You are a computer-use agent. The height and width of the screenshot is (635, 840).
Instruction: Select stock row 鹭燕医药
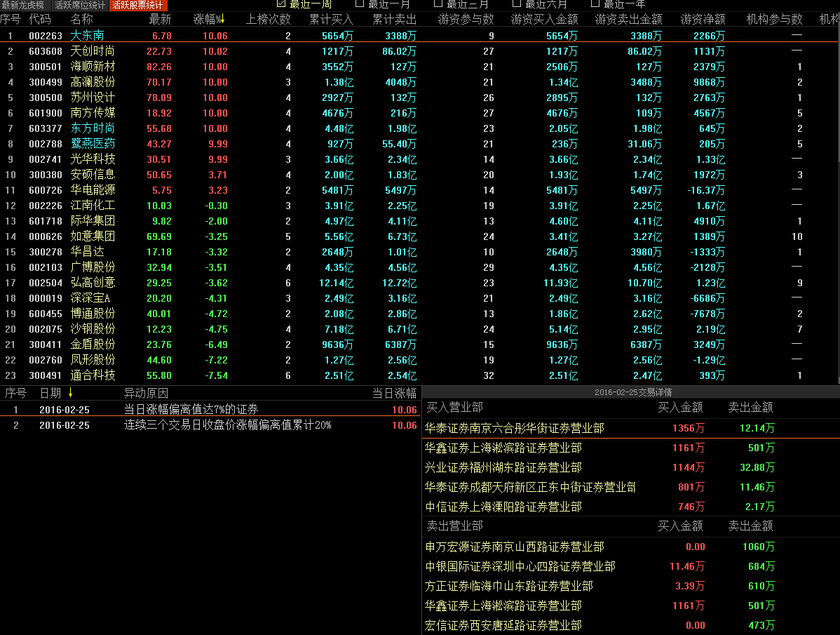point(419,144)
